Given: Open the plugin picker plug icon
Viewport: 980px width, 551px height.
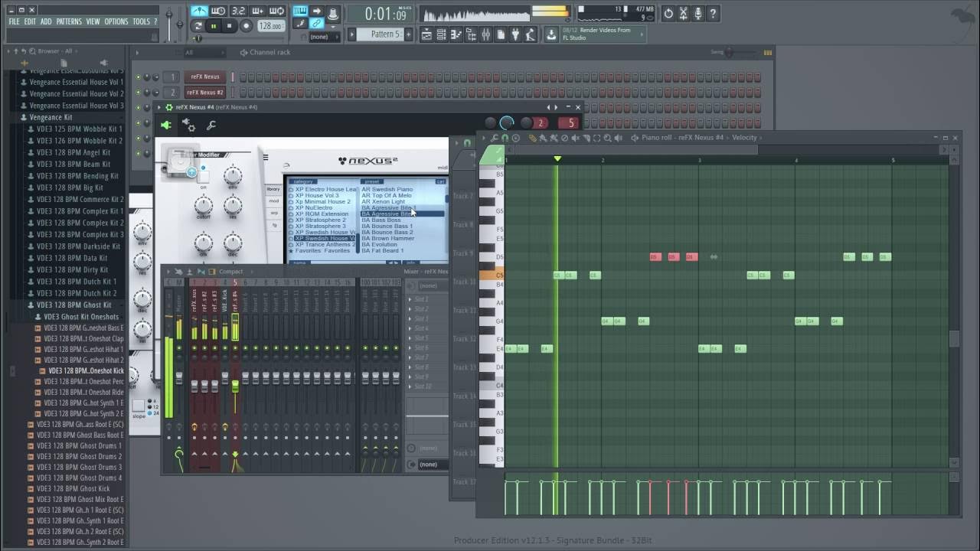Looking at the screenshot, I should point(514,34).
